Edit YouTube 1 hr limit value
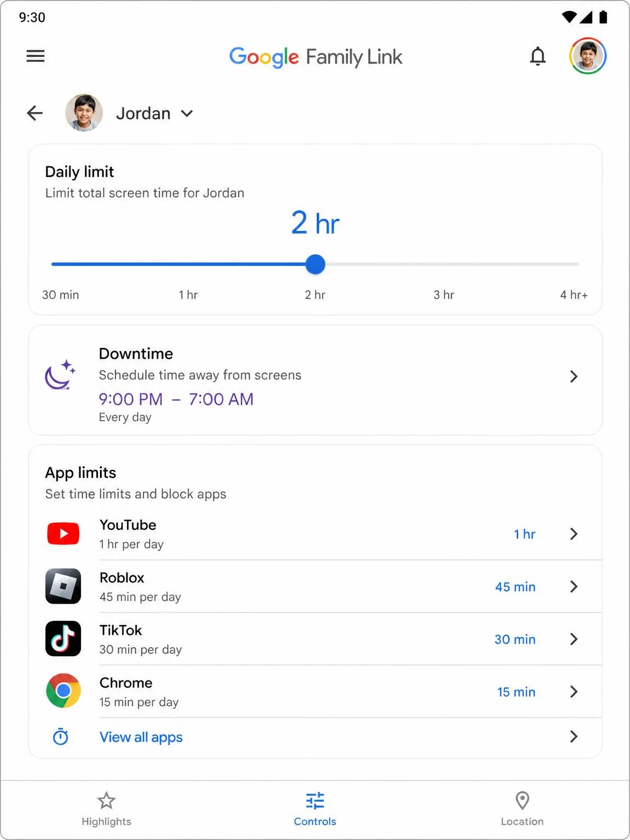The height and width of the screenshot is (840, 630). click(x=524, y=534)
